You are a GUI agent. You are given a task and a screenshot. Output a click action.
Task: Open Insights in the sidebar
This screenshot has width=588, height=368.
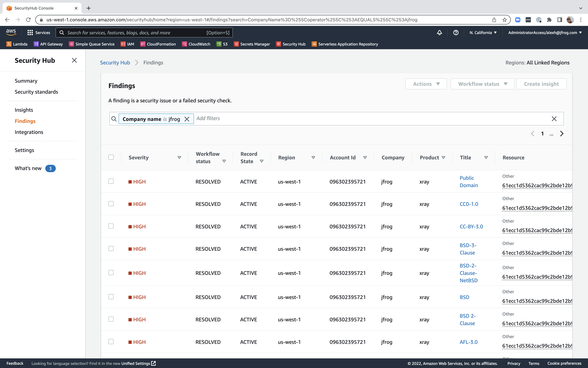[24, 110]
